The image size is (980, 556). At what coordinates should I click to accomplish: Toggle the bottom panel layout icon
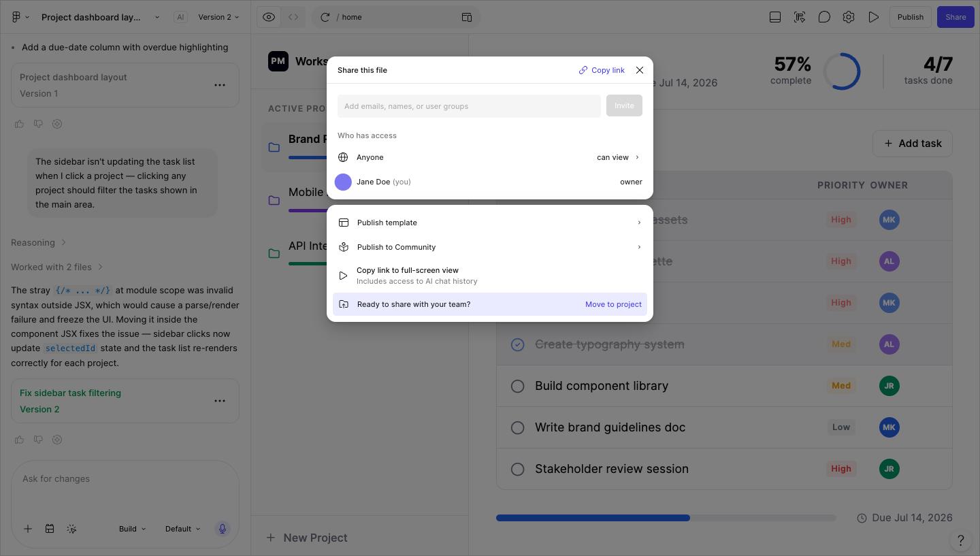pos(775,17)
